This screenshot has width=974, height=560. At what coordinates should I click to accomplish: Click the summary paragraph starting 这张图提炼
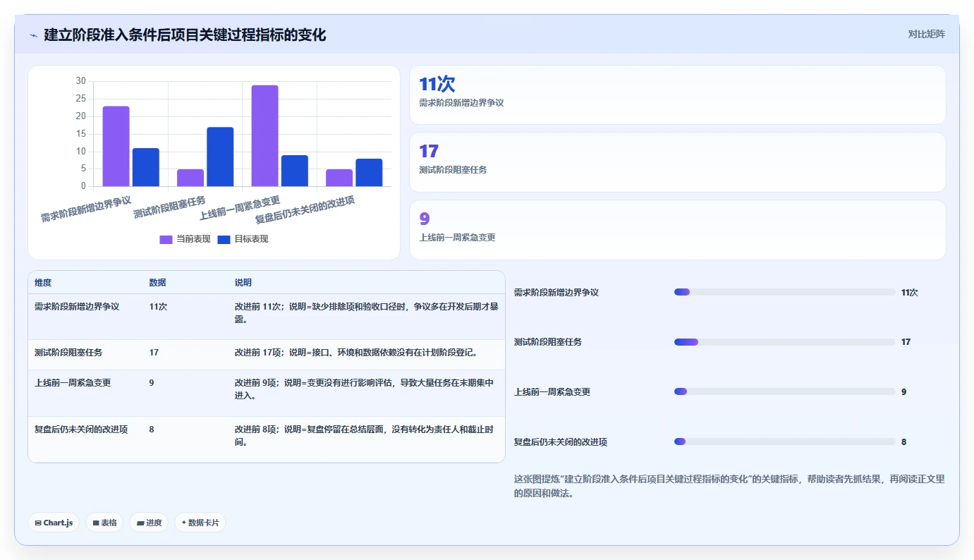(729, 486)
